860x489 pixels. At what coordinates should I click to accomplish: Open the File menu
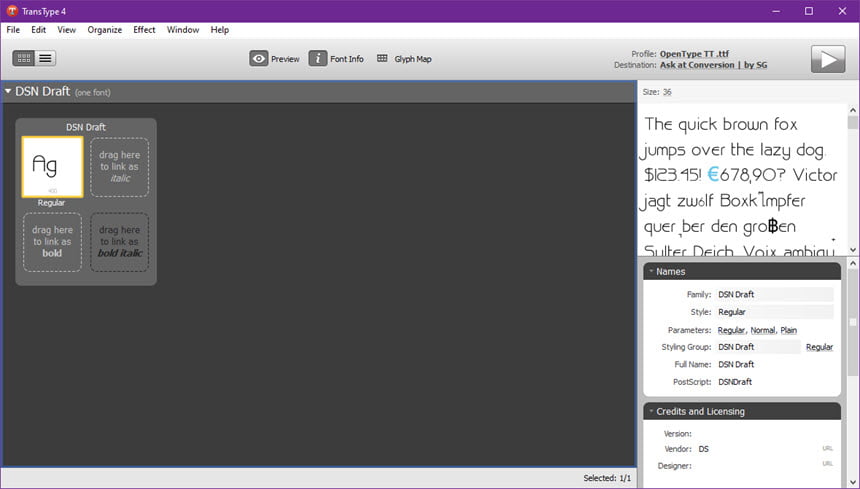[13, 30]
